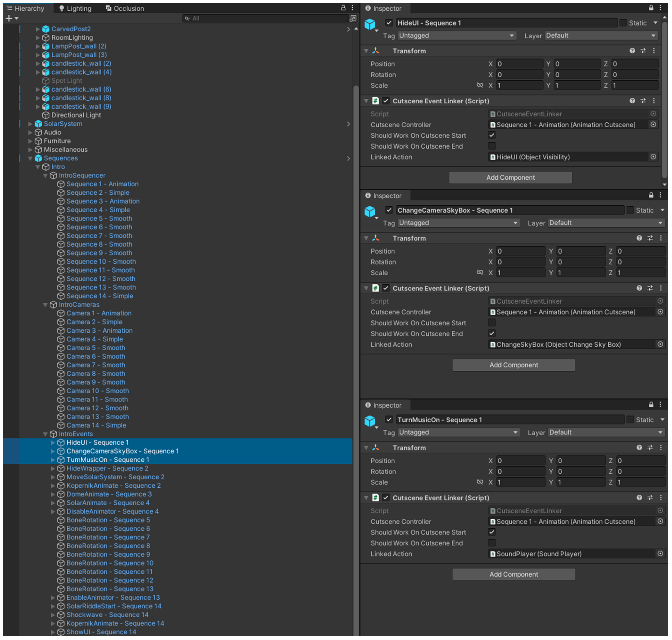Click Add Component in the TurnMusicOn inspector
The height and width of the screenshot is (640, 672).
[x=513, y=575]
